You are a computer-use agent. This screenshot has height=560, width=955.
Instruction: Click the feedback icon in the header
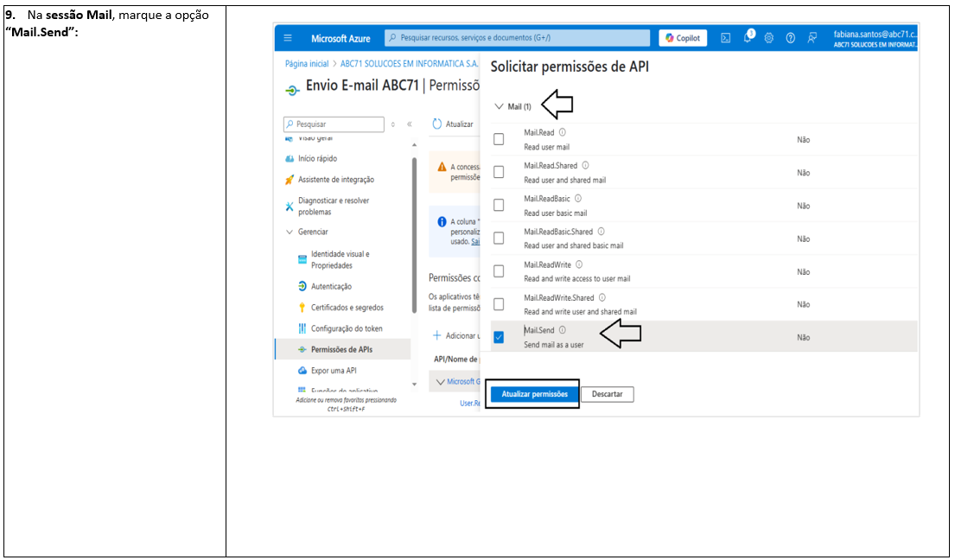point(812,38)
